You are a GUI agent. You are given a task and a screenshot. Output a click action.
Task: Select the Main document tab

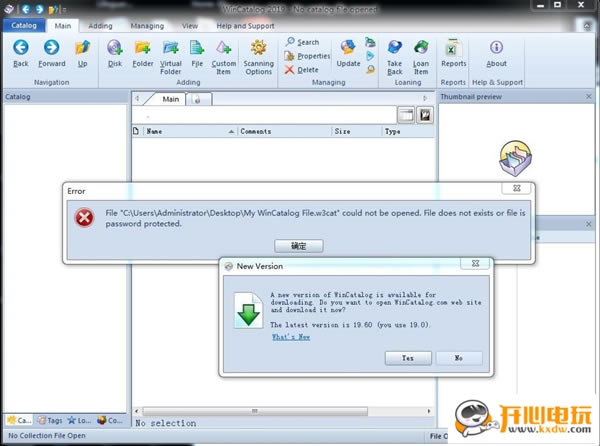tap(170, 99)
